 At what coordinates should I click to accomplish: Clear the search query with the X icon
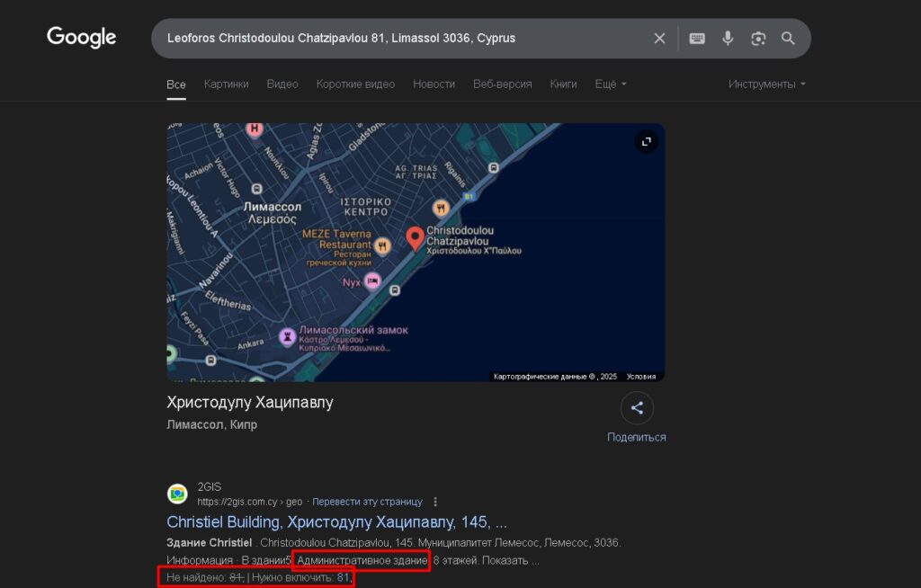pos(659,38)
